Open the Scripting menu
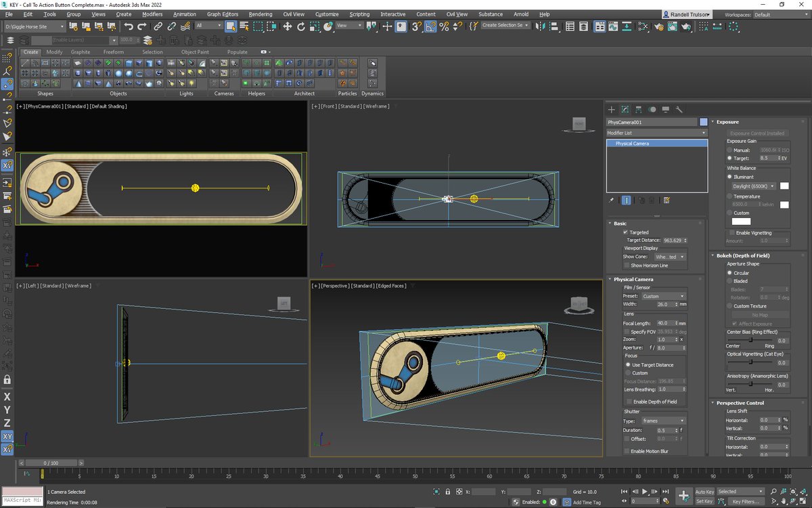Viewport: 812px width, 508px height. click(359, 14)
